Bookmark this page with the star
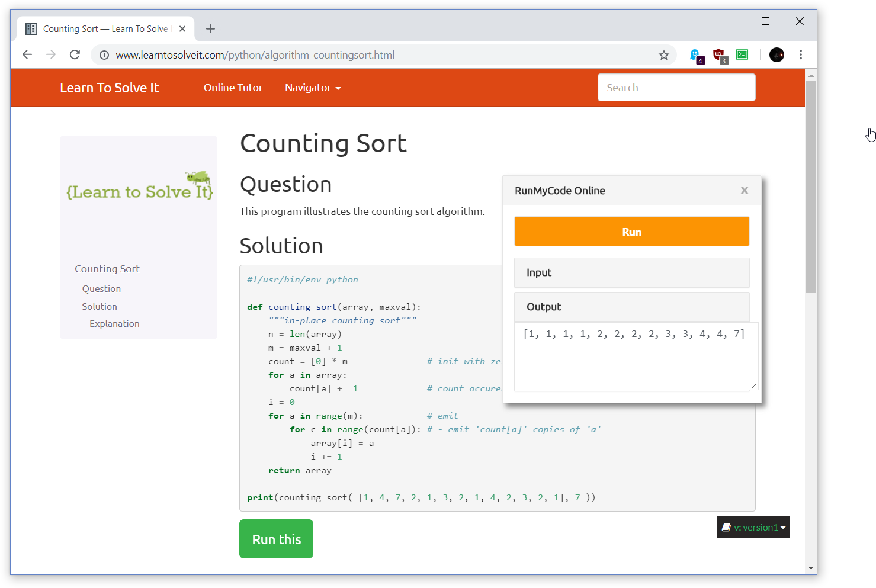Image resolution: width=876 pixels, height=588 pixels. [x=664, y=55]
